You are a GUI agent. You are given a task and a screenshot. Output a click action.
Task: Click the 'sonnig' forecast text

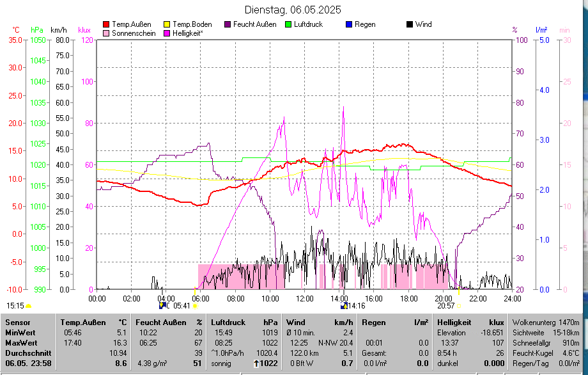coord(221,363)
